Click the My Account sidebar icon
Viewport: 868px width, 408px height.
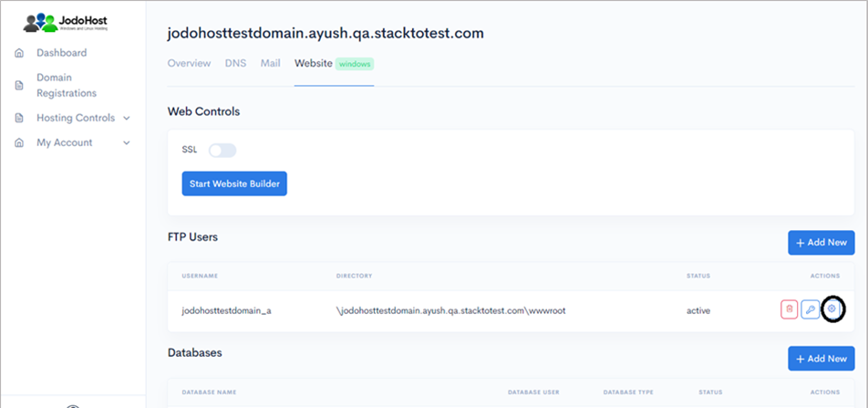pyautogui.click(x=19, y=143)
